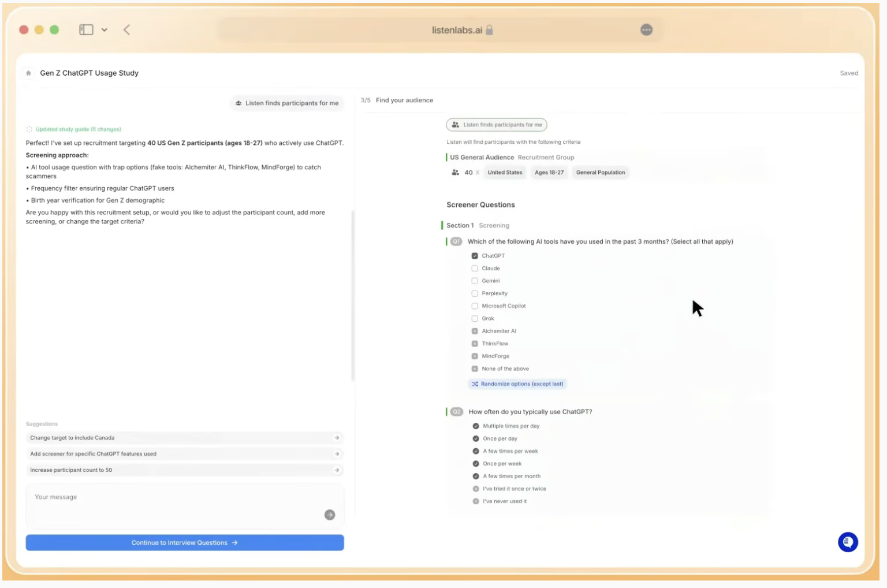Select the A few times per month option

tap(476, 477)
